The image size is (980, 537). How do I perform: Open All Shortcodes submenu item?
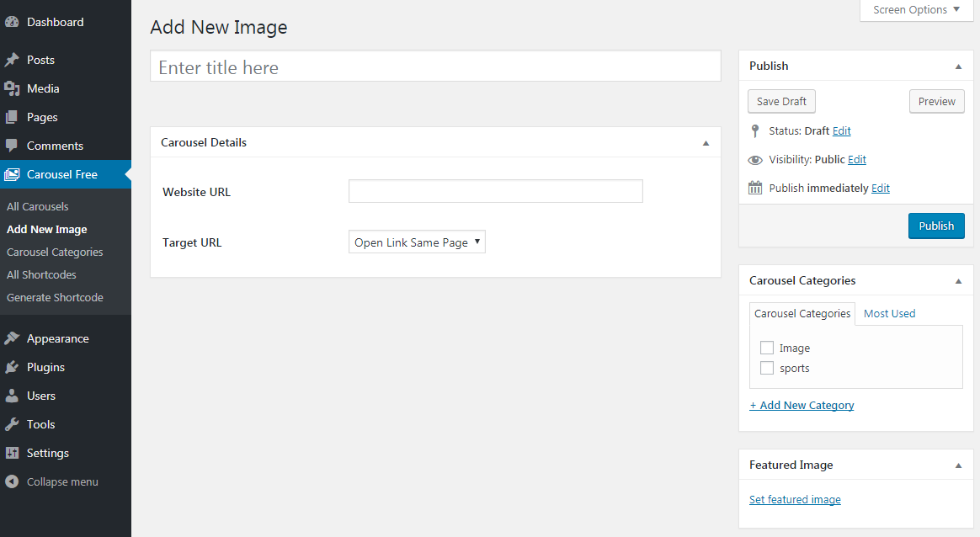click(41, 274)
